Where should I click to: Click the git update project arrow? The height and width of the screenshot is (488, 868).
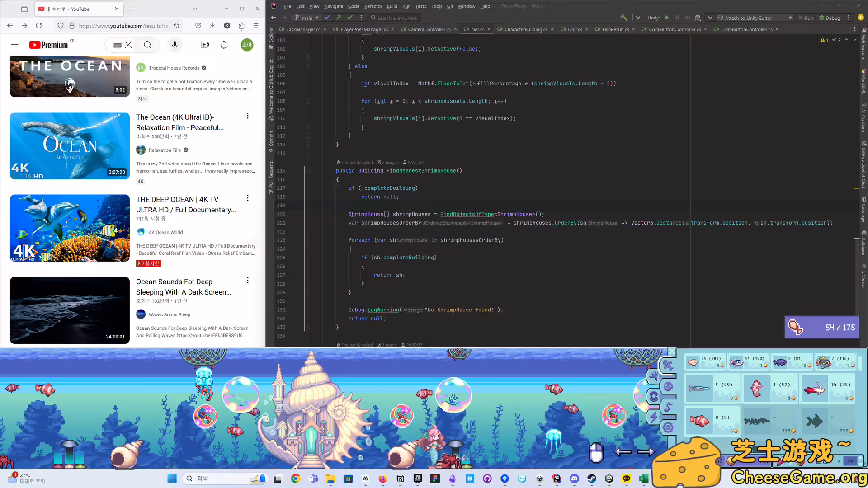click(328, 18)
